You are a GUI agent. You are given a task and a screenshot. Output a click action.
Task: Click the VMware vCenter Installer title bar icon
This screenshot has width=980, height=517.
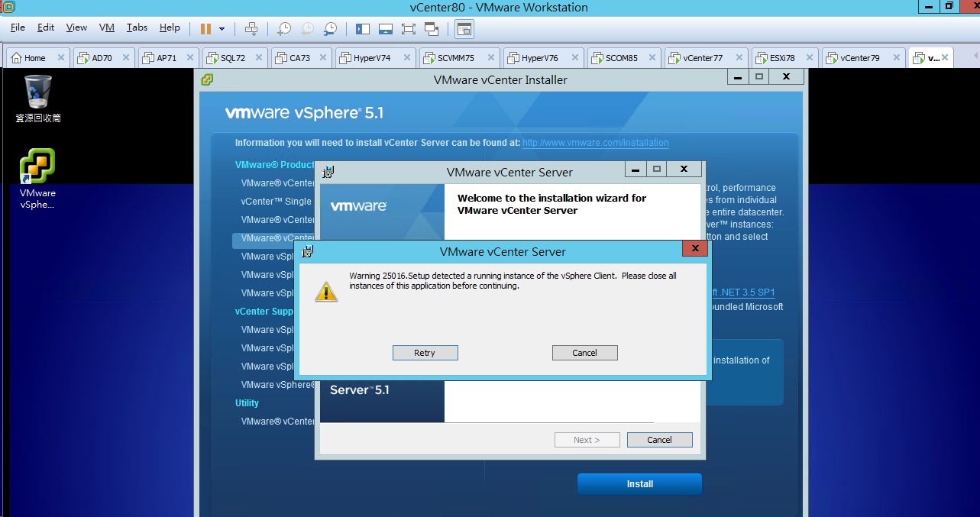click(207, 79)
